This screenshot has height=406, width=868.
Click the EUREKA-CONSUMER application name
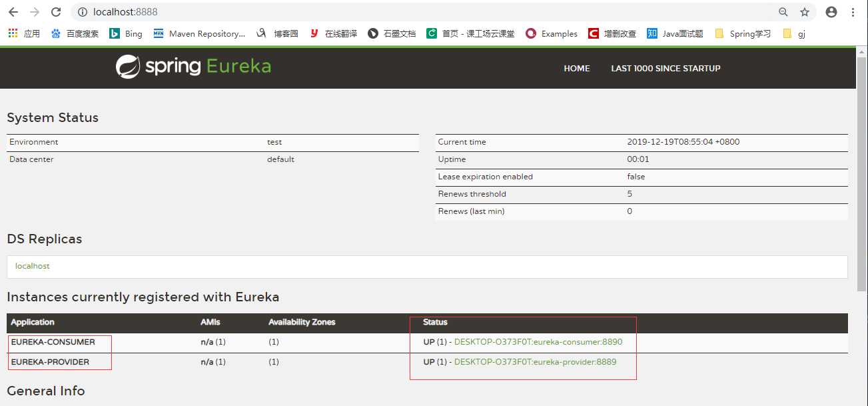point(53,342)
